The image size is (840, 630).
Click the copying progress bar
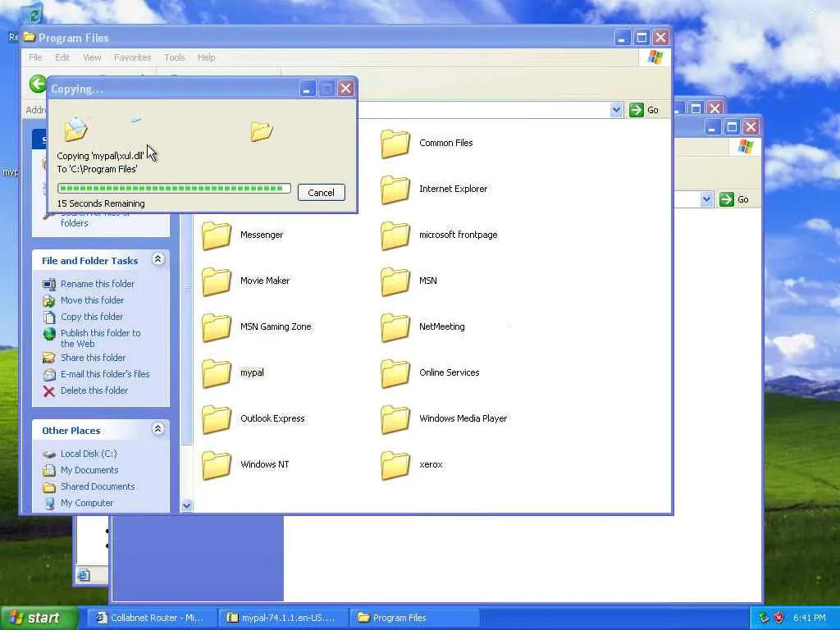(174, 189)
